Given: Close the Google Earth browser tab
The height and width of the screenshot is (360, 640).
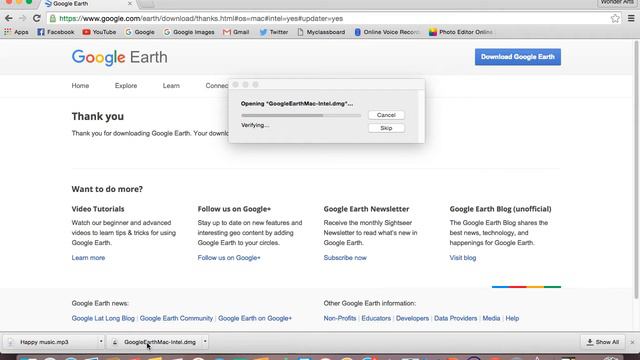Looking at the screenshot, I should point(130,4).
